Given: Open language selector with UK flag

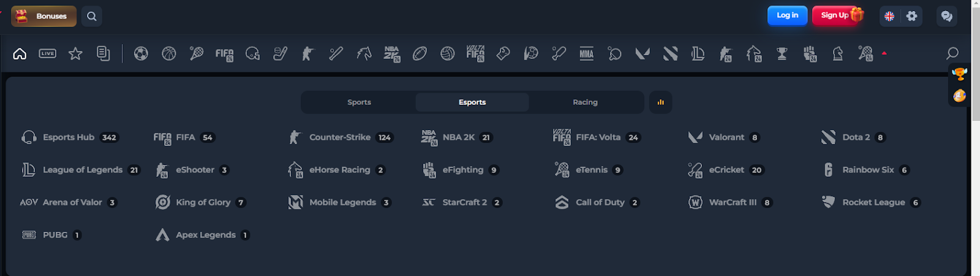Looking at the screenshot, I should tap(889, 16).
